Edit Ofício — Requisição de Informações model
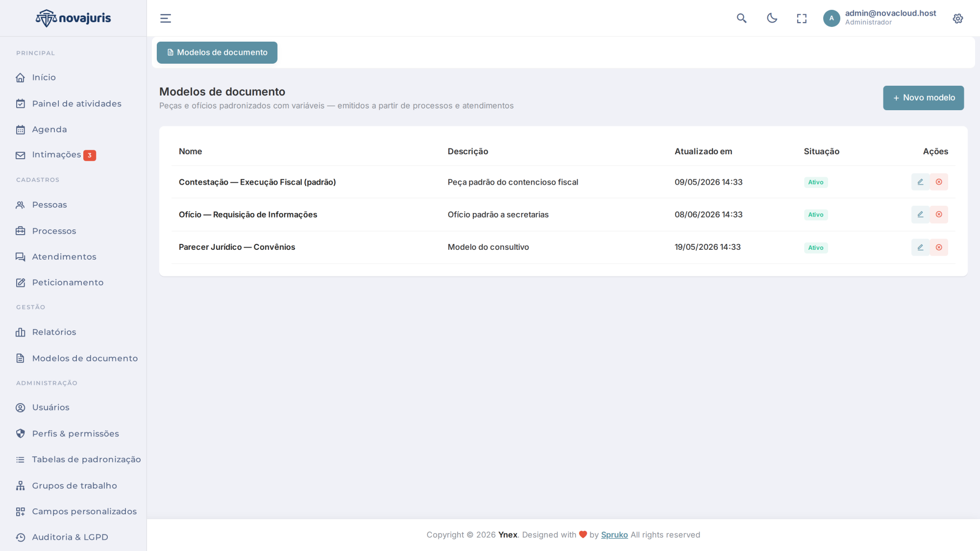The height and width of the screenshot is (551, 980). (x=920, y=215)
